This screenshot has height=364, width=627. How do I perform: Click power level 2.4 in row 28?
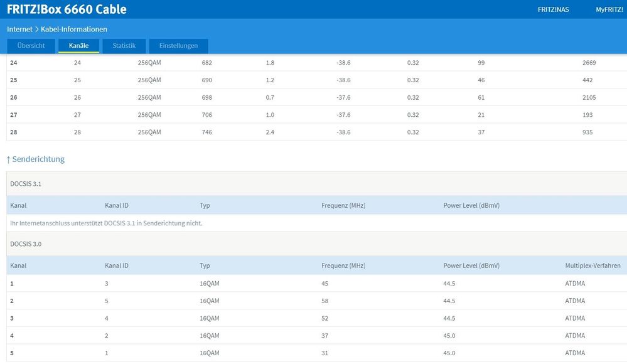(x=270, y=132)
